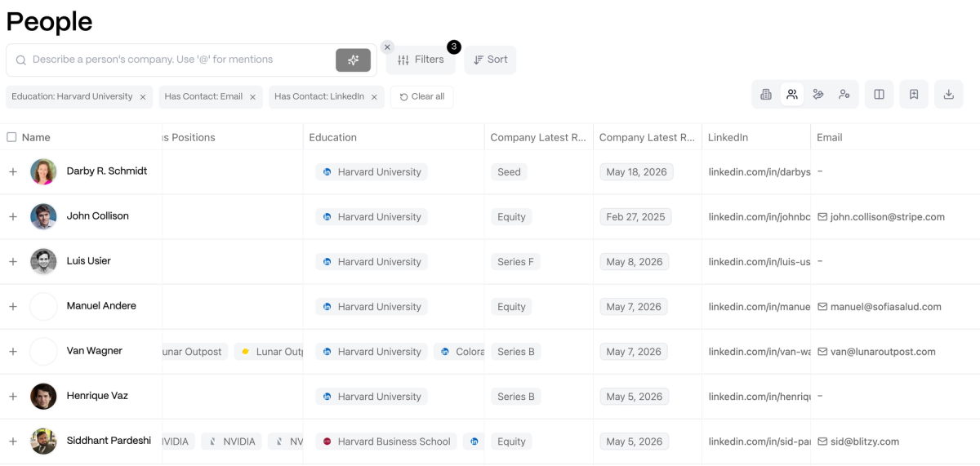Click the May 8, 2026 date badge

tap(635, 262)
